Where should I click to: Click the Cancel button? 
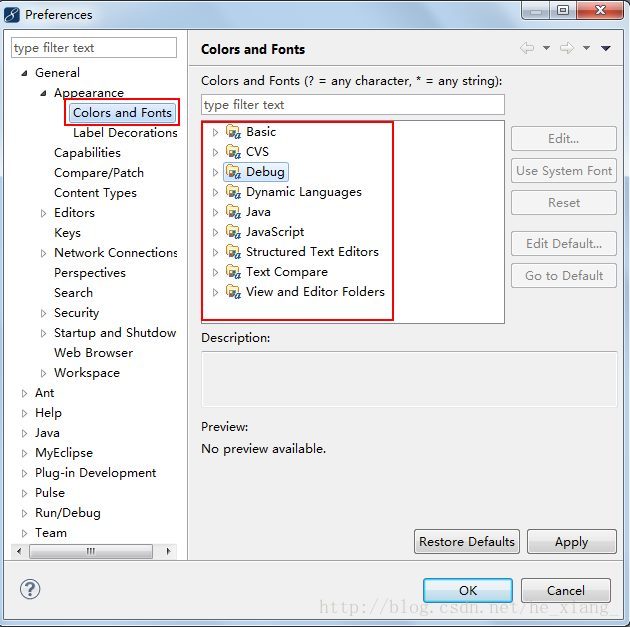click(566, 590)
